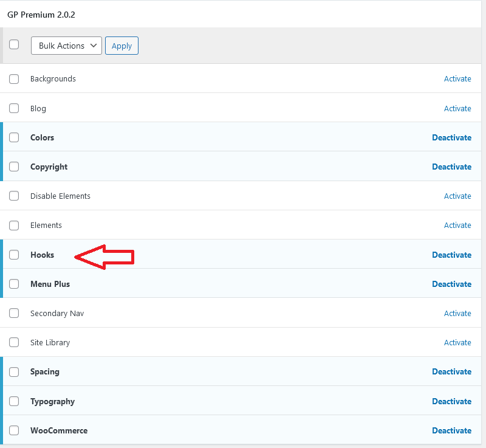Image resolution: width=486 pixels, height=448 pixels.
Task: Deactivate the Typography module
Action: (x=451, y=401)
